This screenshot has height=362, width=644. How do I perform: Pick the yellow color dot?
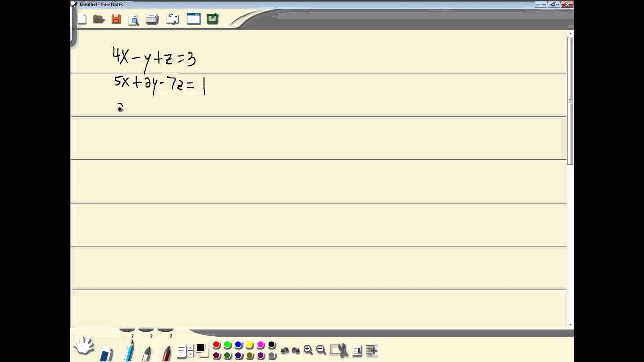point(250,345)
